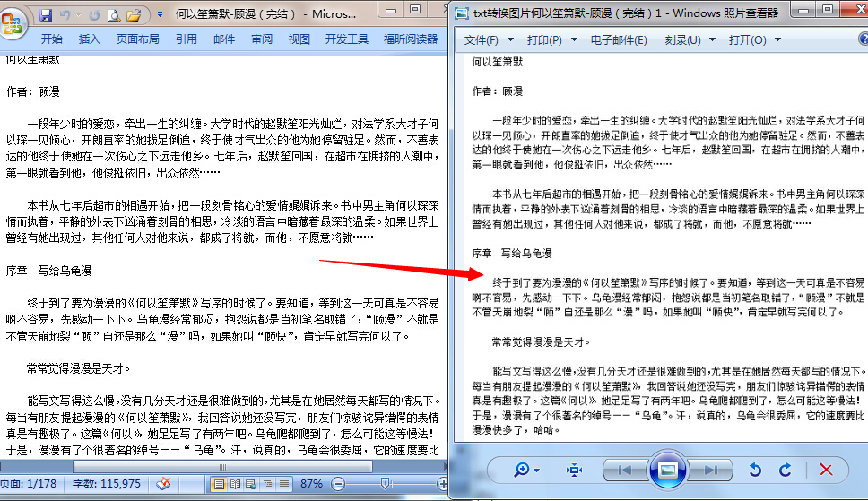Select the 审阅 ribbon tab
Image resolution: width=868 pixels, height=501 pixels.
(x=262, y=39)
